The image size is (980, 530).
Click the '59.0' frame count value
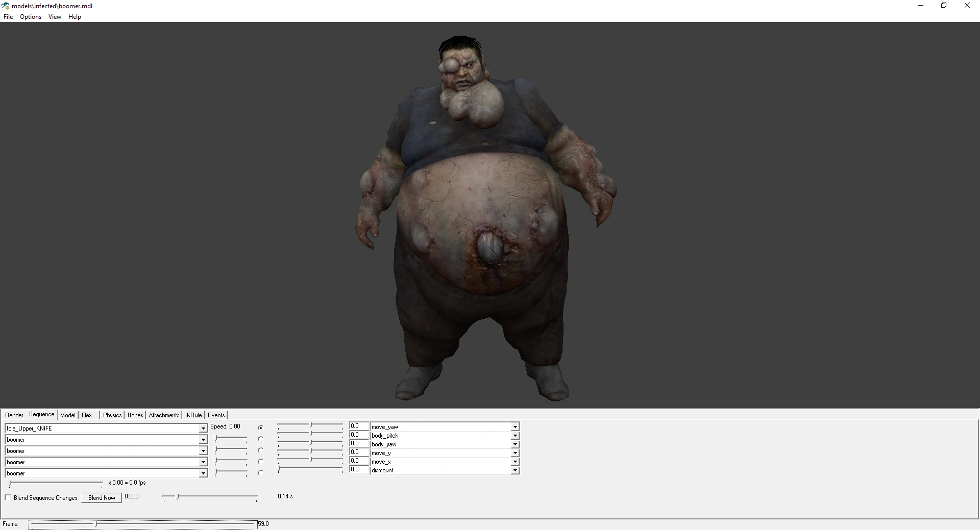[263, 524]
